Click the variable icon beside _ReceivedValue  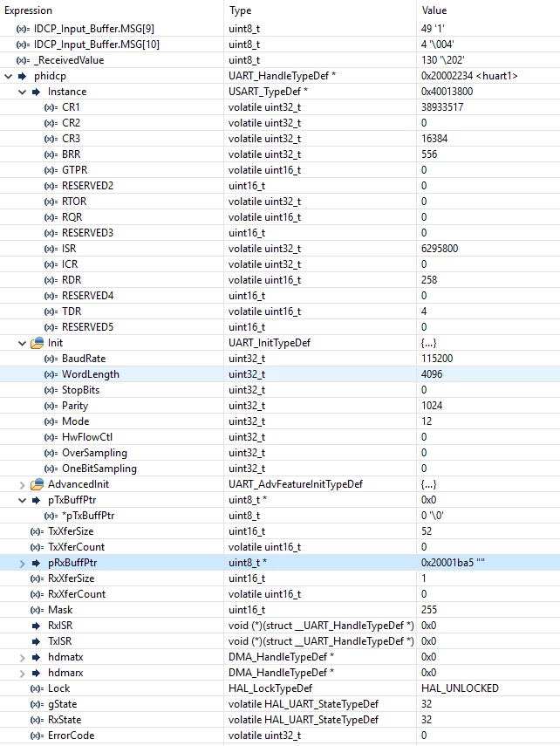(23, 60)
